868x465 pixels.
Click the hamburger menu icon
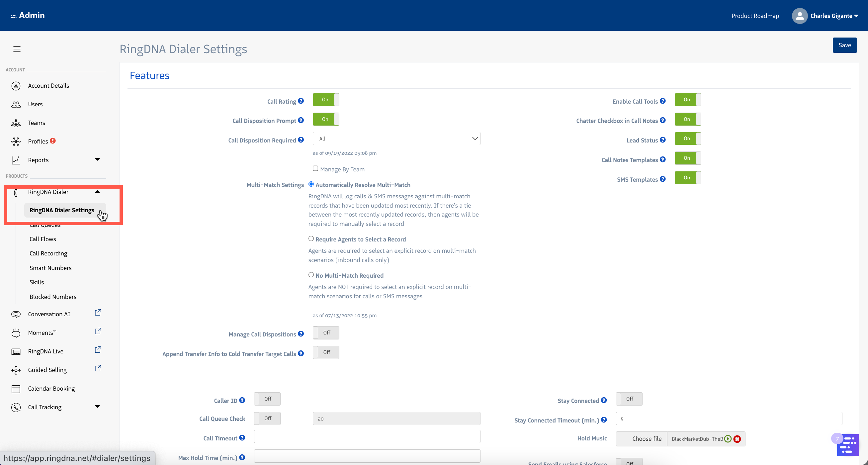pos(17,49)
